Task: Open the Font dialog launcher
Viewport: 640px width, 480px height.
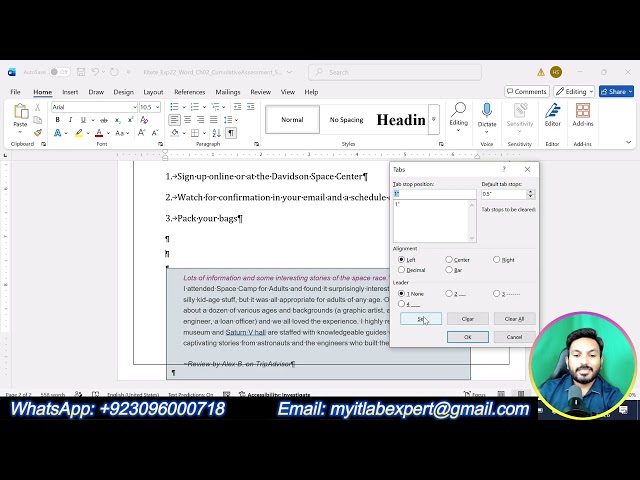Action: pyautogui.click(x=160, y=144)
